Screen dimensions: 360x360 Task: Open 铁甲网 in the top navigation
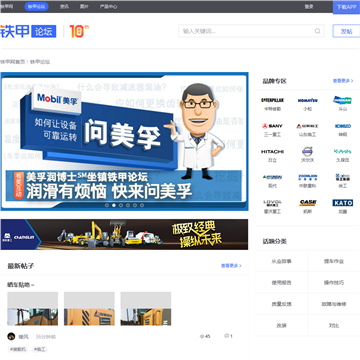click(x=7, y=7)
